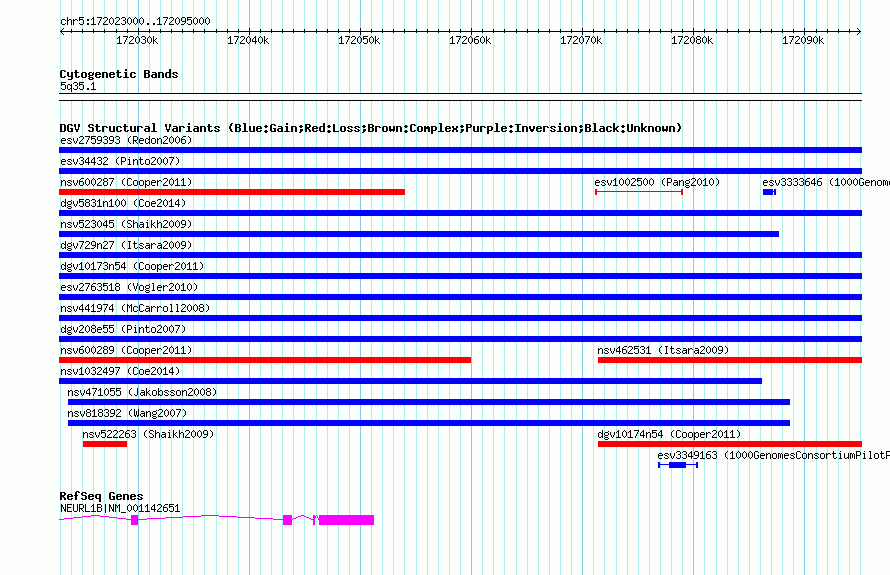
Task: Click the RefSeq Genes track title
Action: 101,496
